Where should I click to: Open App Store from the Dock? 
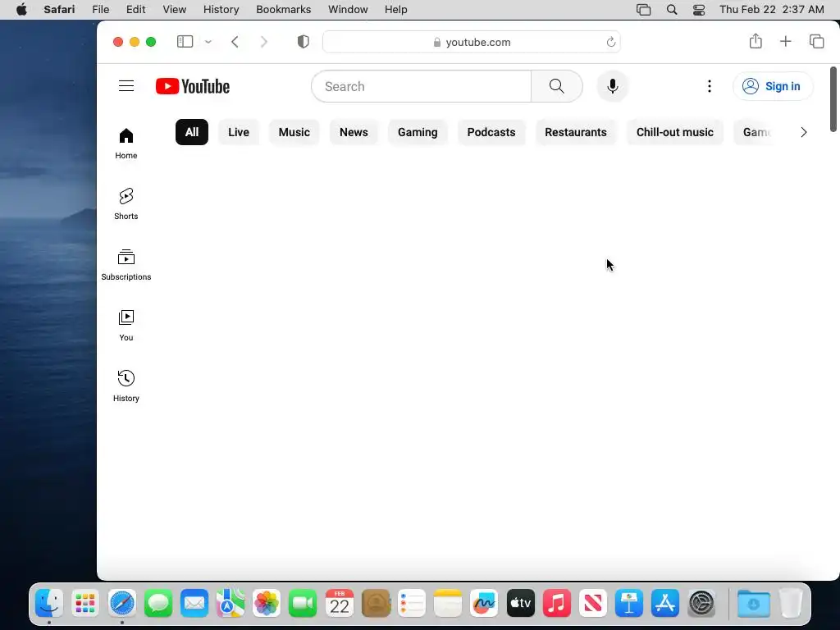coord(664,603)
